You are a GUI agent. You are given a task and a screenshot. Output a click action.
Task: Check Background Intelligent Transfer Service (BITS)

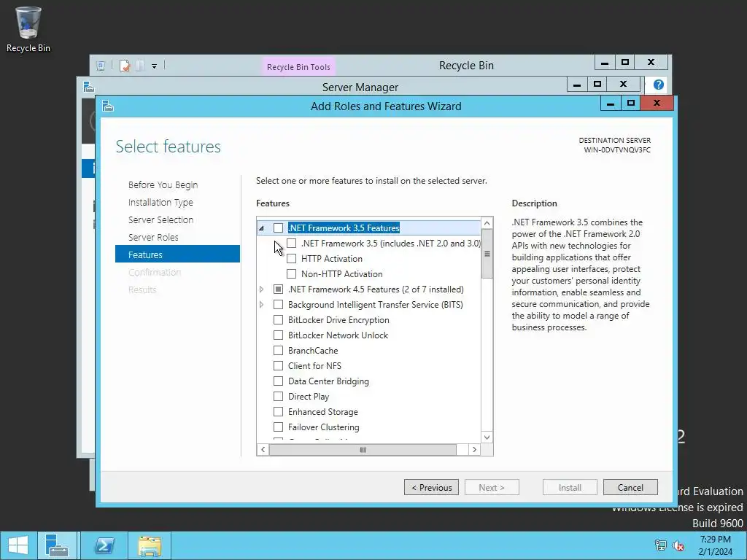click(278, 304)
